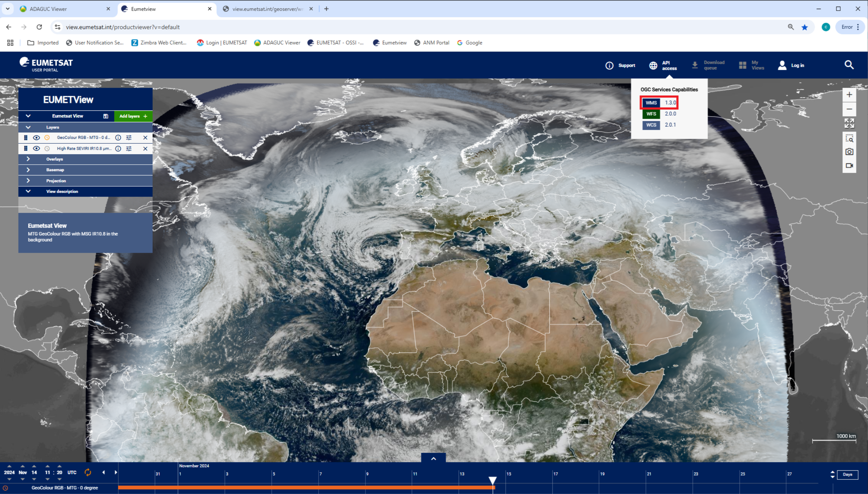Expand the Basemap section

(28, 170)
